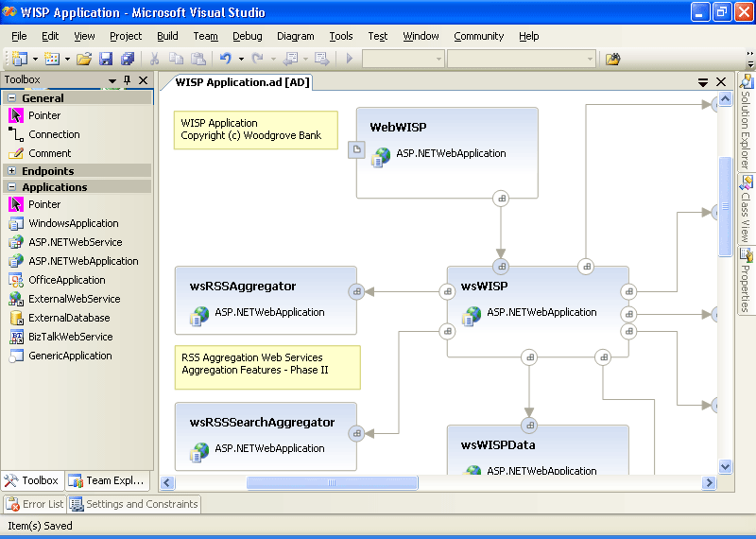Select the Connection tool in Toolbox

click(x=53, y=134)
